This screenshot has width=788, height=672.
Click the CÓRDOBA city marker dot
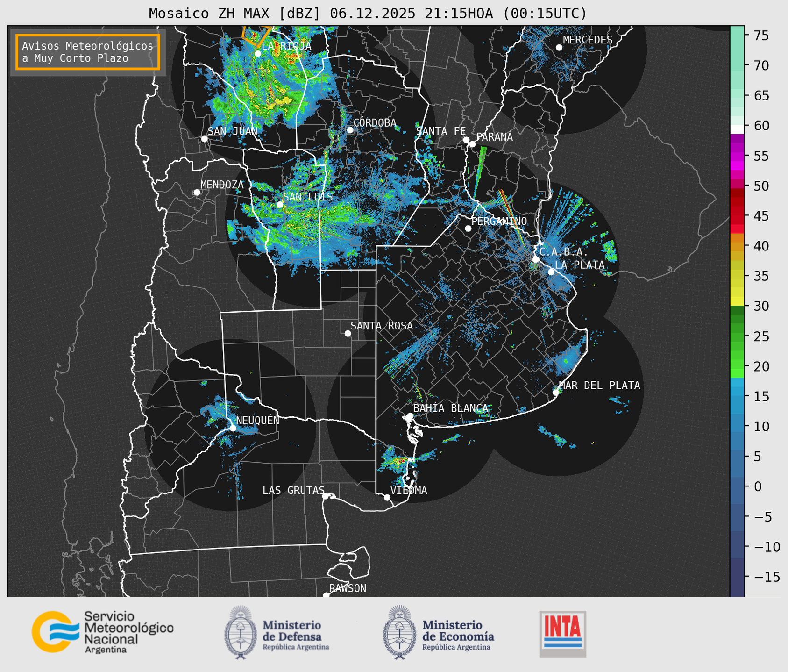350,130
